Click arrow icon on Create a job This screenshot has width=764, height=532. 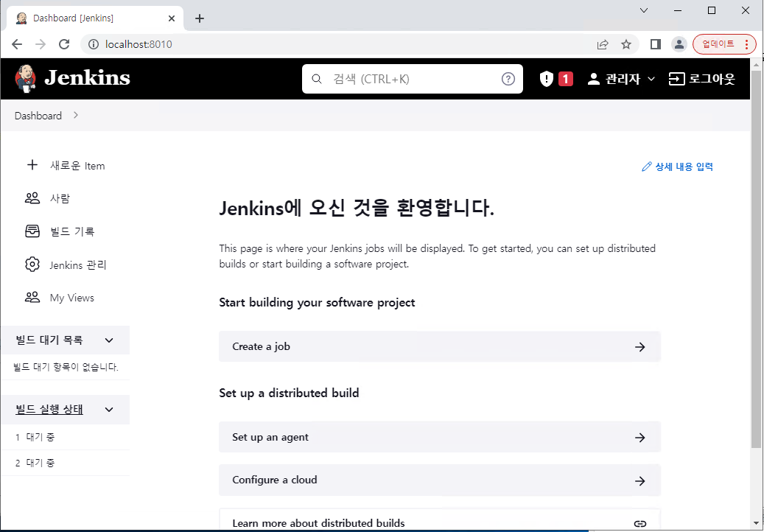(x=640, y=347)
